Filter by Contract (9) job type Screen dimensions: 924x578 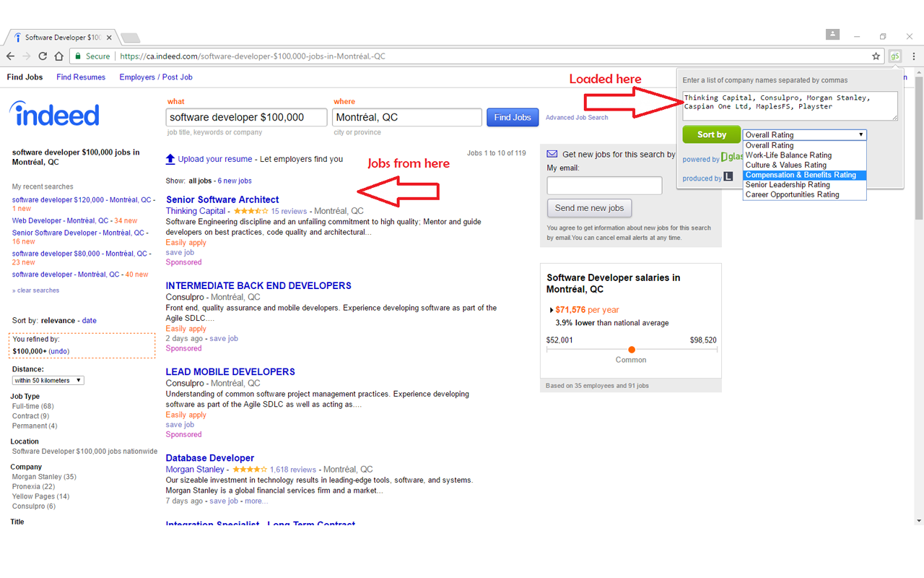tap(30, 416)
